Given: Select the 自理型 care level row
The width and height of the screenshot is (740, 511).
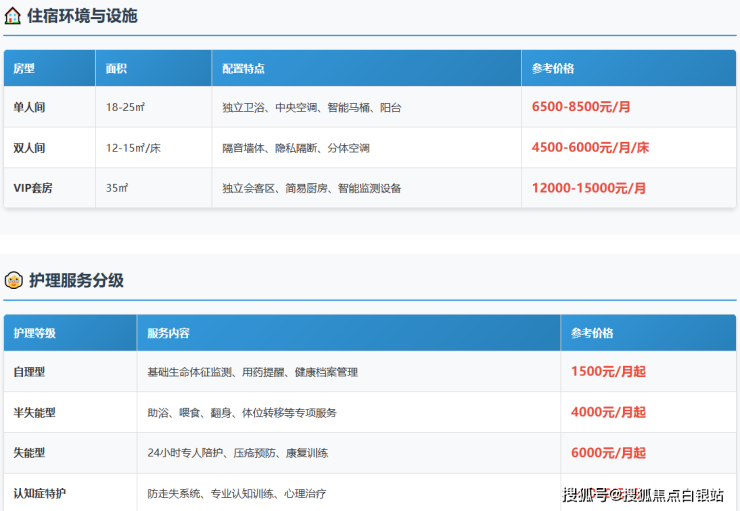Looking at the screenshot, I should [x=29, y=372].
